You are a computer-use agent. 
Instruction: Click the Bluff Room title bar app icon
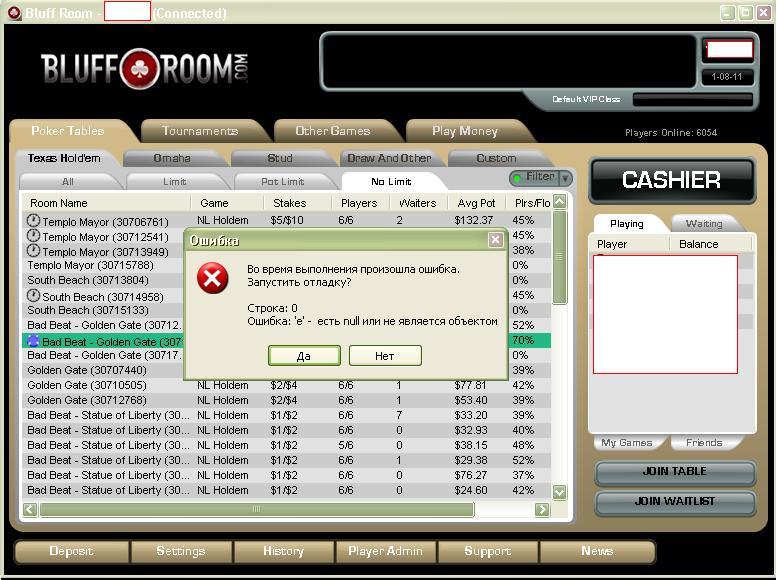(15, 13)
